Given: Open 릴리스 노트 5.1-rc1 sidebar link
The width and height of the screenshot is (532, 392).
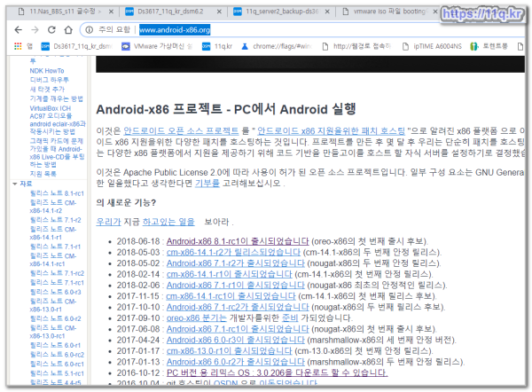Looking at the screenshot, I should click(x=57, y=373).
